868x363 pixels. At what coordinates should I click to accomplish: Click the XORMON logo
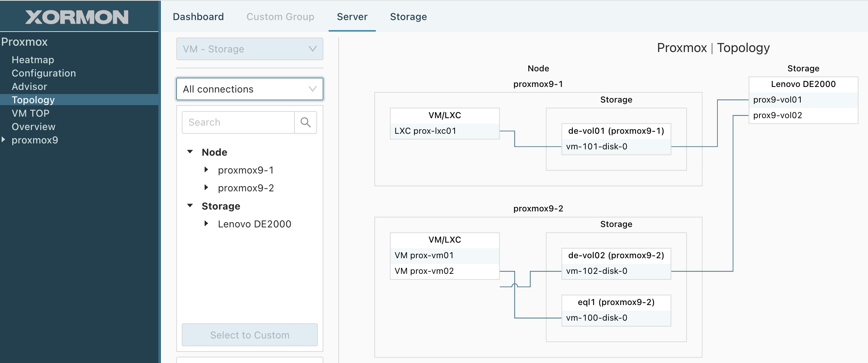pyautogui.click(x=77, y=17)
